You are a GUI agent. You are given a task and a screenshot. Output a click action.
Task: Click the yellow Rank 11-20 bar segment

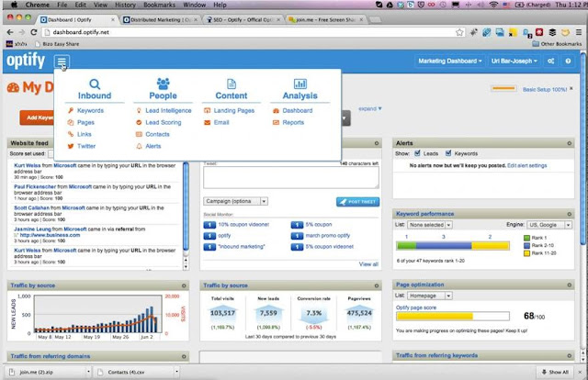pos(490,246)
